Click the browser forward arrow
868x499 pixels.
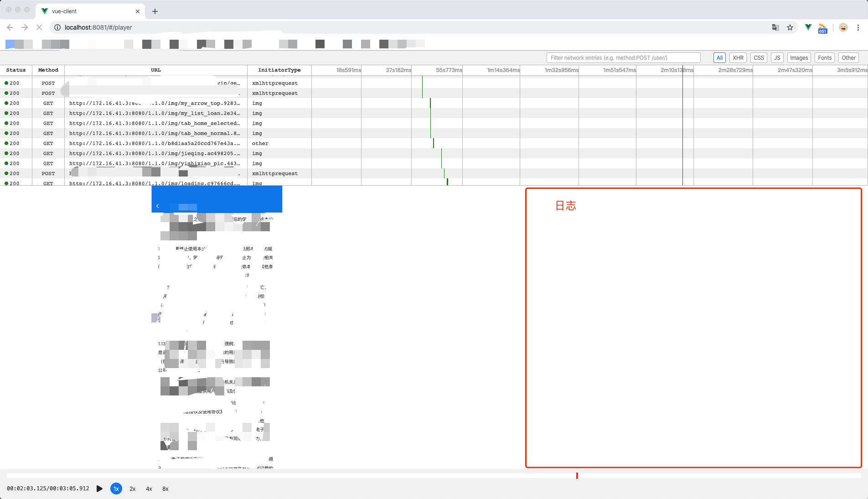click(25, 27)
